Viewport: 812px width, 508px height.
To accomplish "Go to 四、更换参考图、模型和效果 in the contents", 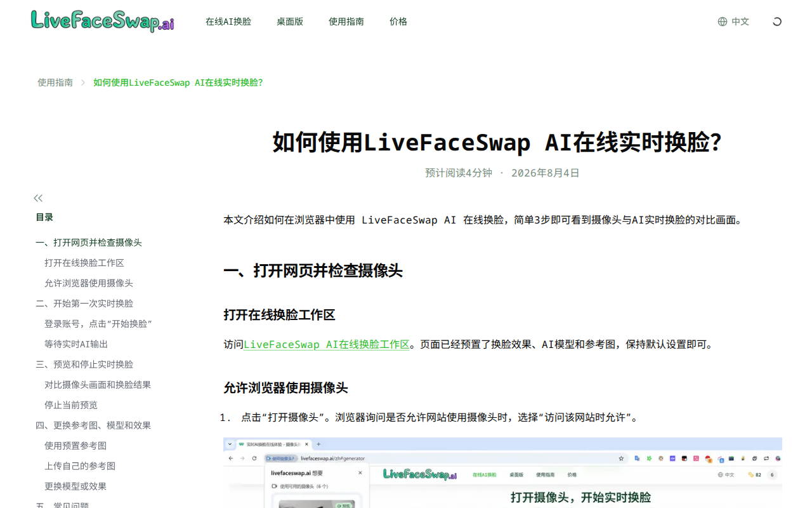I will coord(93,425).
